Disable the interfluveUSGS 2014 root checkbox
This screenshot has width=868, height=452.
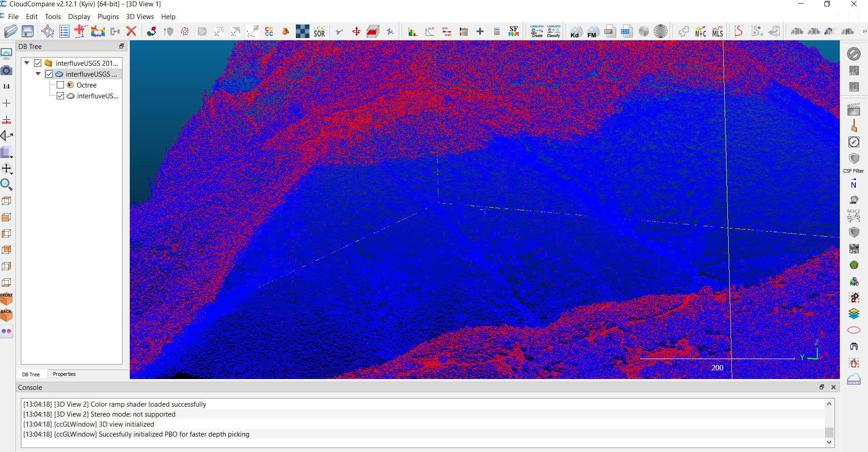coord(38,63)
